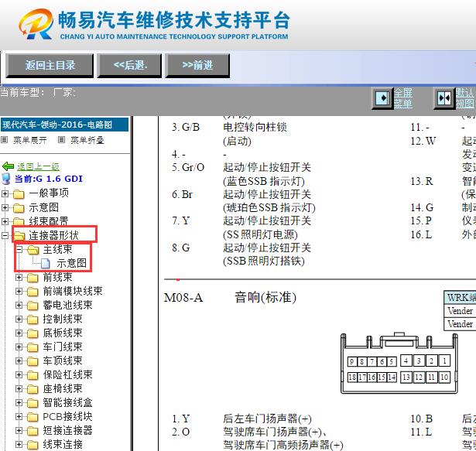Click the green back arrow icon
This screenshot has width=476, height=451.
pyautogui.click(x=8, y=166)
